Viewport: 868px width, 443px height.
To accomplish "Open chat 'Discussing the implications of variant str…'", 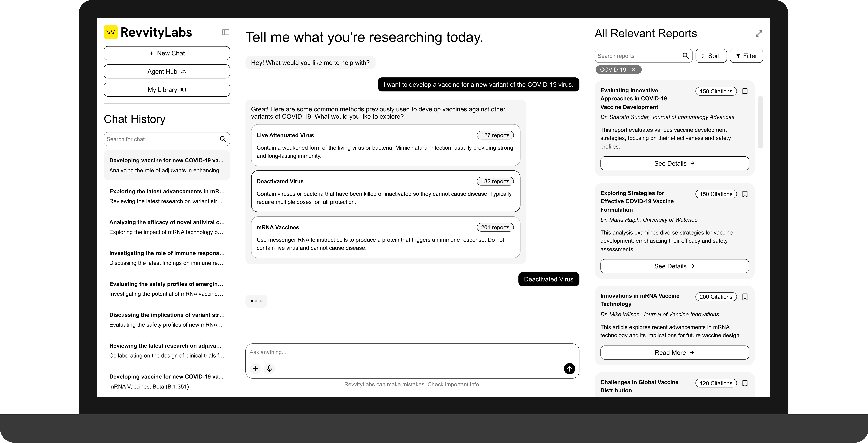I will pos(167,320).
